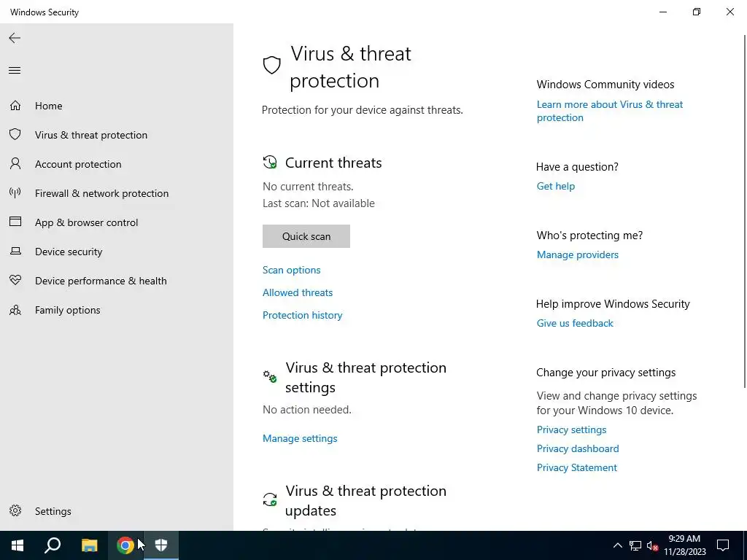Click the App & browser window icon
The width and height of the screenshot is (747, 560).
[x=15, y=222]
